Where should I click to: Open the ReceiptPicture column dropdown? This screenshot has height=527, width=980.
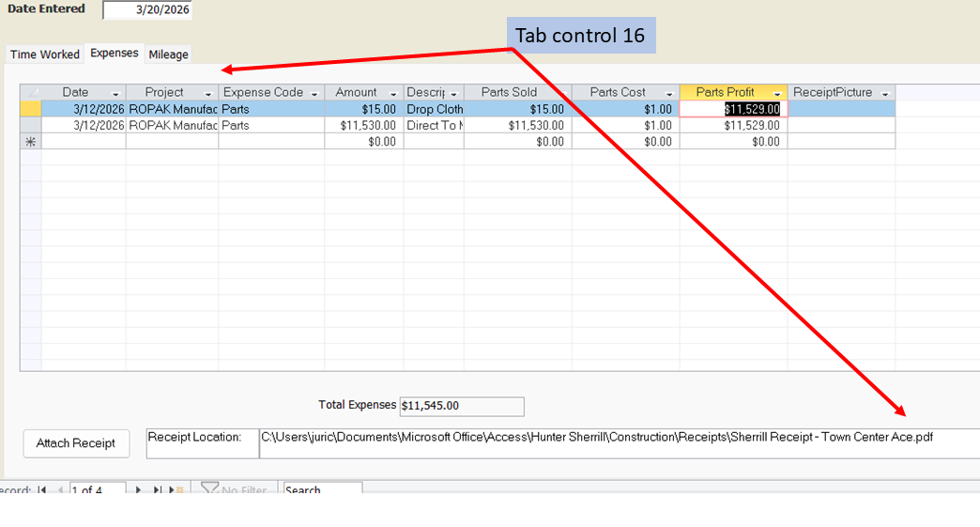(x=885, y=94)
